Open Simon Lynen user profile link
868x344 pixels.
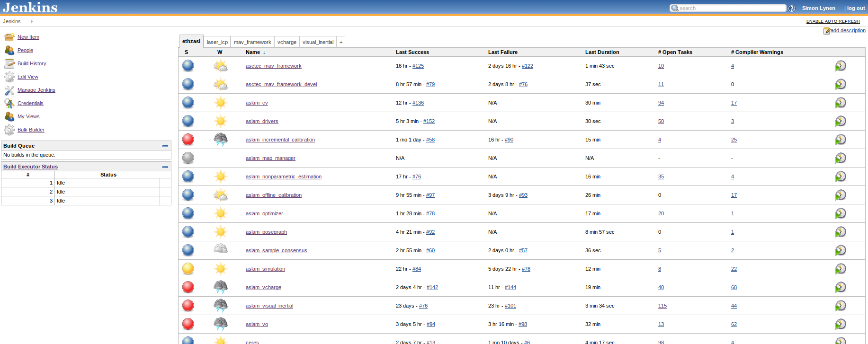coord(819,8)
